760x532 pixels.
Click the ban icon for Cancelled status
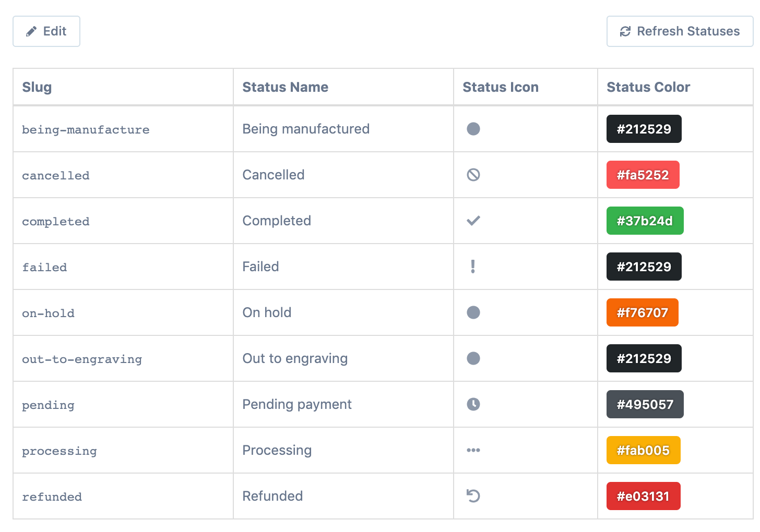[473, 175]
